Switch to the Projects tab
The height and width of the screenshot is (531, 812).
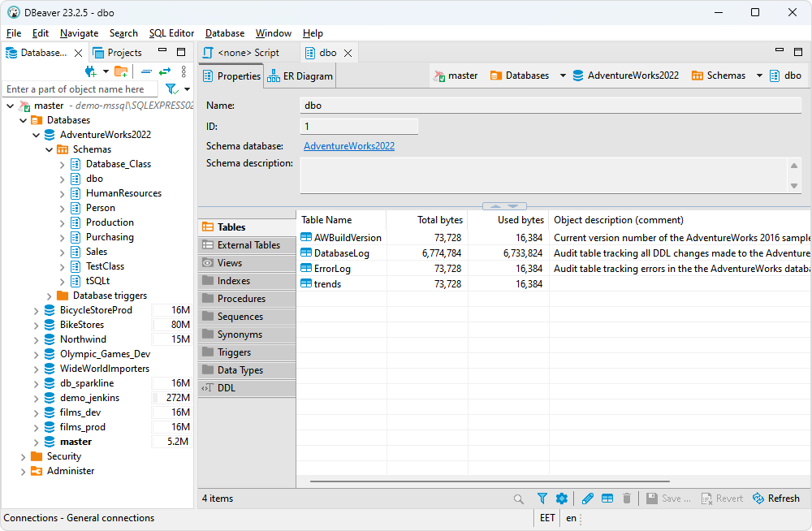pos(117,53)
